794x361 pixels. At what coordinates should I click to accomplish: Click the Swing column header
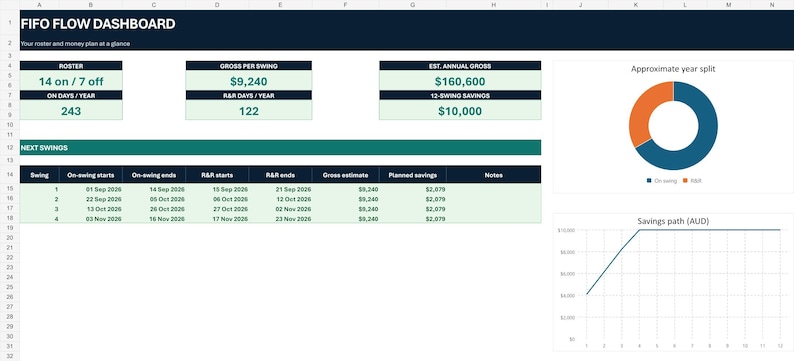tap(39, 175)
